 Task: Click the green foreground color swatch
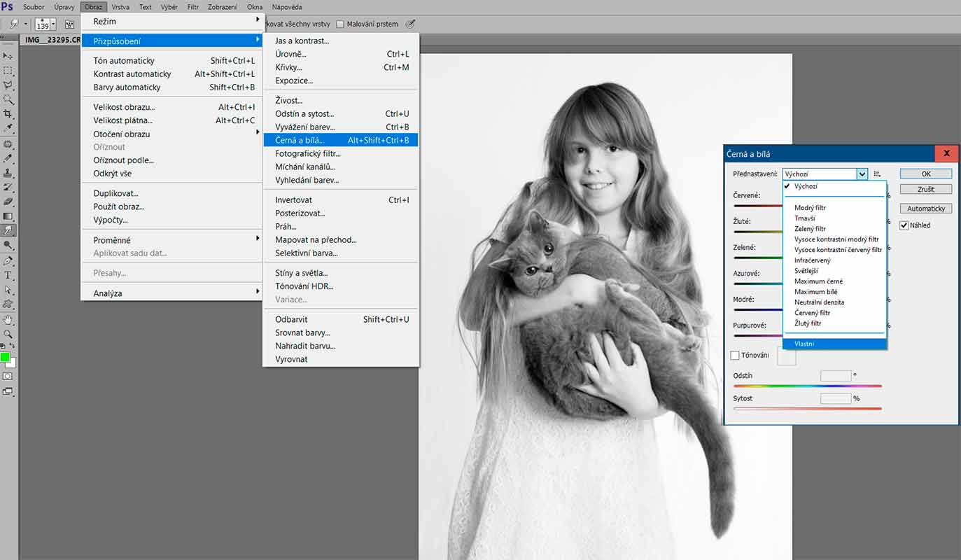point(6,358)
